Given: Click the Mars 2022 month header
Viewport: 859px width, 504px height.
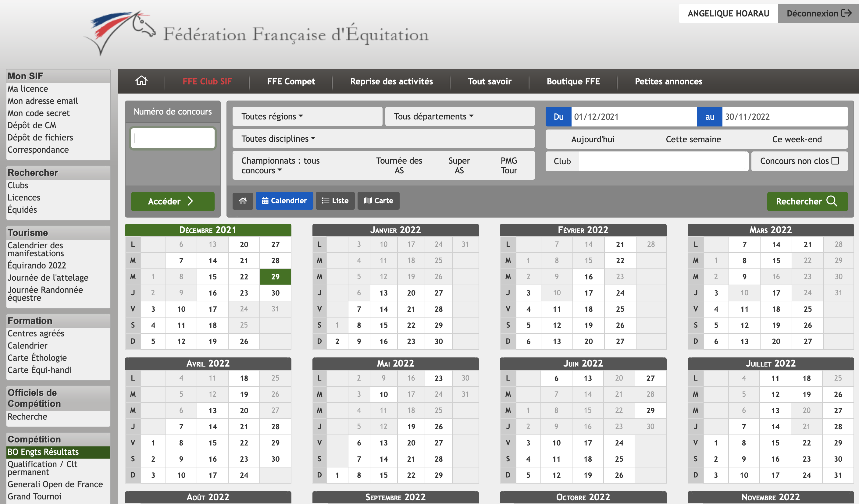Looking at the screenshot, I should (770, 230).
